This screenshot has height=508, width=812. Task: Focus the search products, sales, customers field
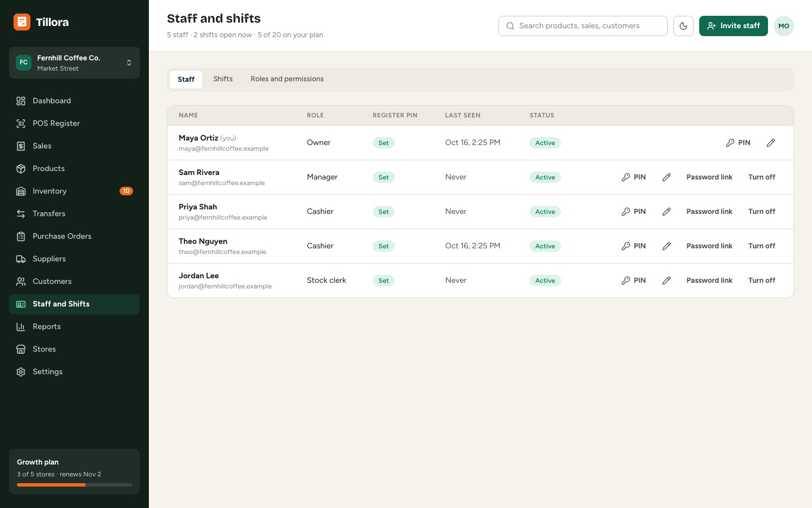point(583,26)
